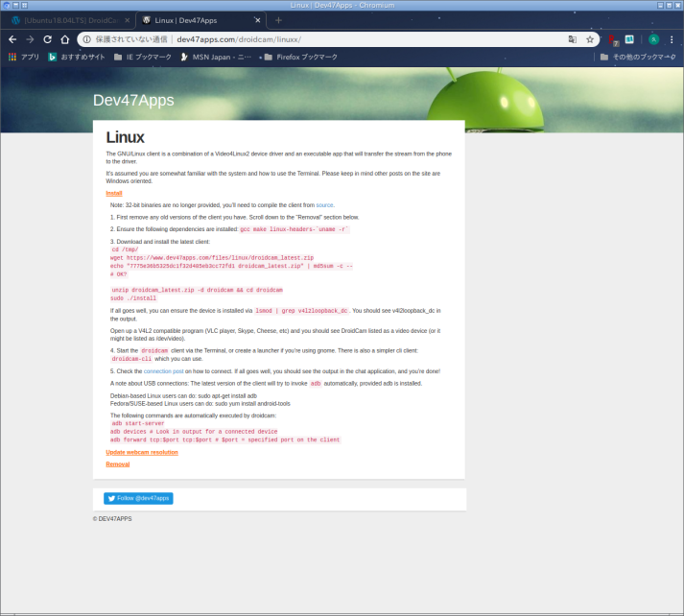
Task: Expand the Removal section
Action: click(117, 464)
